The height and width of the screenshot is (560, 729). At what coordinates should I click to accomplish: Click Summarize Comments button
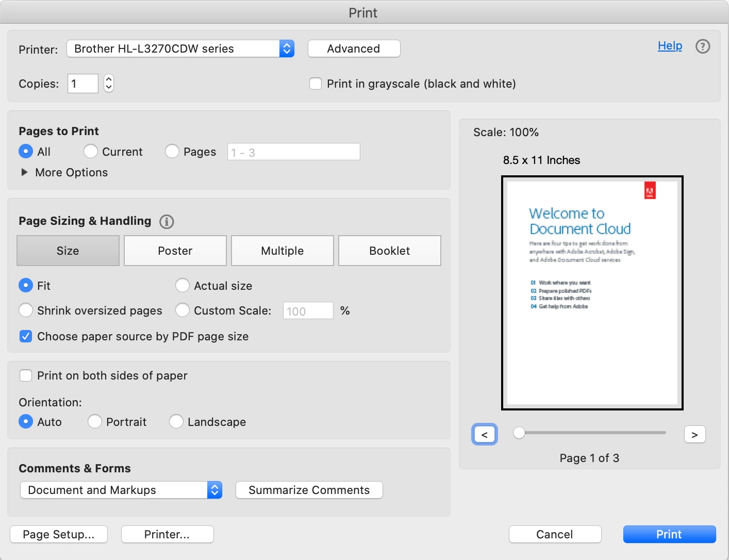click(309, 490)
